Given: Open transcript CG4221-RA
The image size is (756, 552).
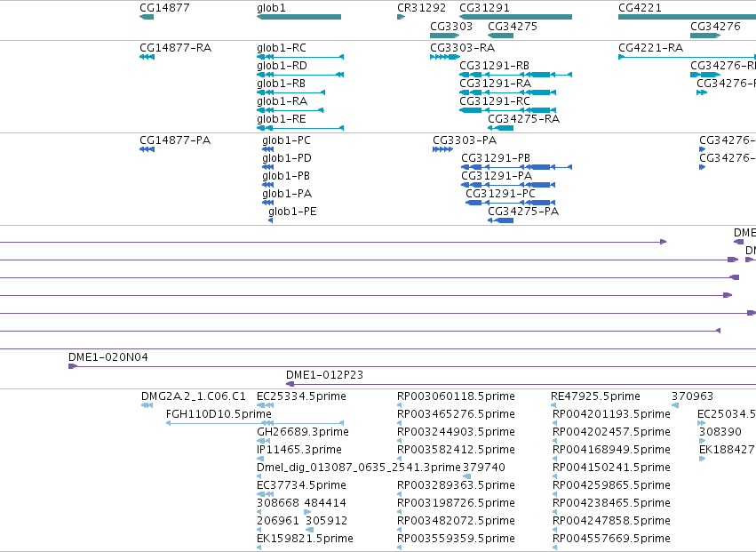Looking at the screenshot, I should click(x=651, y=48).
